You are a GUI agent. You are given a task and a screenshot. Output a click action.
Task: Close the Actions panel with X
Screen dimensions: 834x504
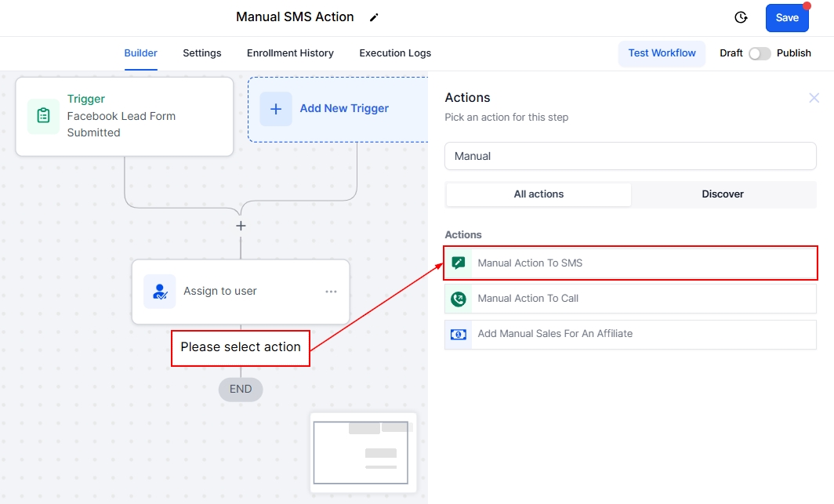(x=814, y=98)
